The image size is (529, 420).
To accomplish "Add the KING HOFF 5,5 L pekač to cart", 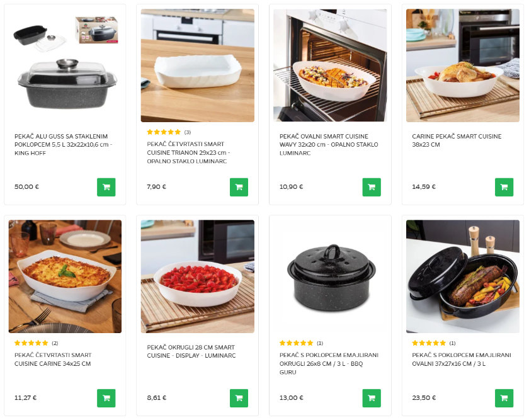I will pos(106,187).
